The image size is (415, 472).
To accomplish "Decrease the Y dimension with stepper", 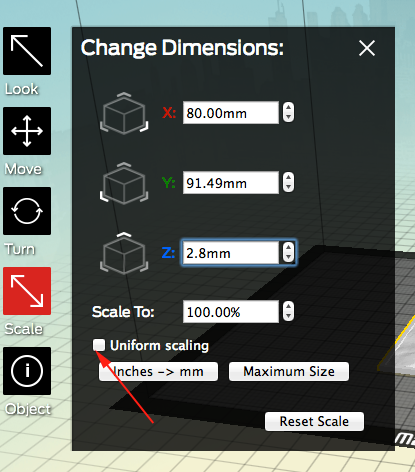I will click(288, 188).
